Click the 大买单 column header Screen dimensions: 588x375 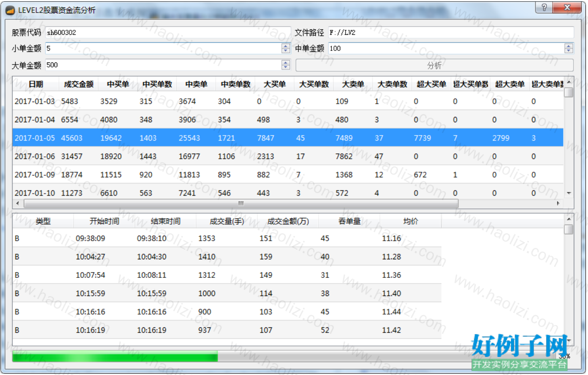pos(275,84)
